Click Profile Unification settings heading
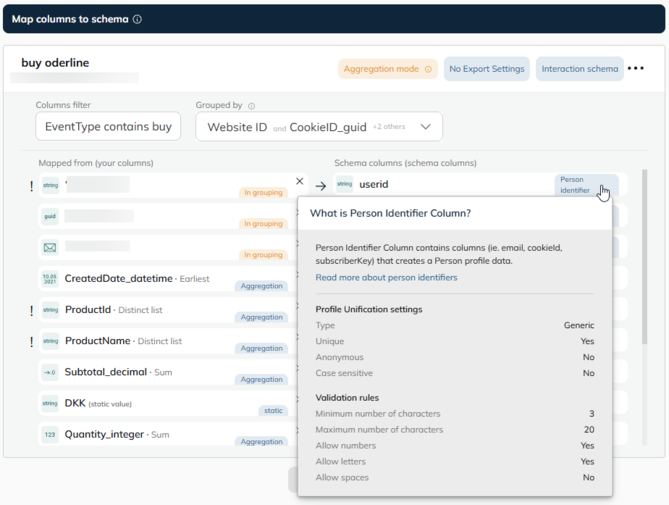The height and width of the screenshot is (505, 669). (369, 309)
